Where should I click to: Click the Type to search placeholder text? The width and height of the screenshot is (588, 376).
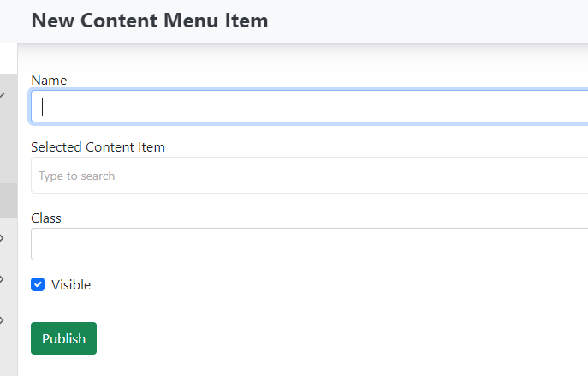point(77,176)
